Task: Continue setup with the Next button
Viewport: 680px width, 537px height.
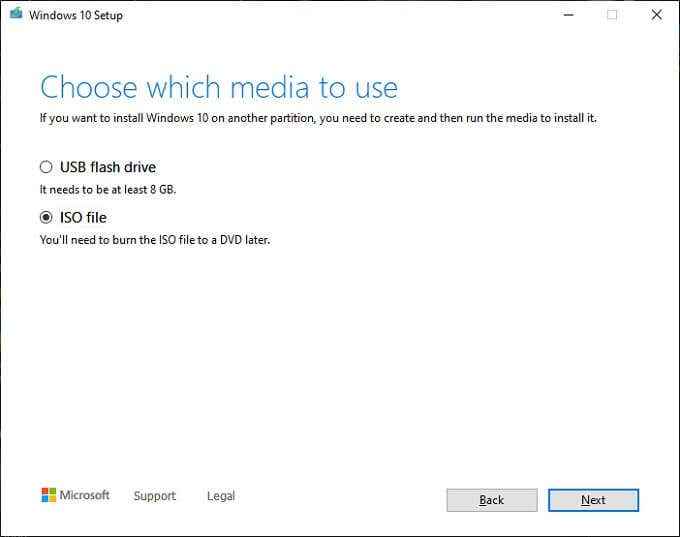Action: click(593, 500)
